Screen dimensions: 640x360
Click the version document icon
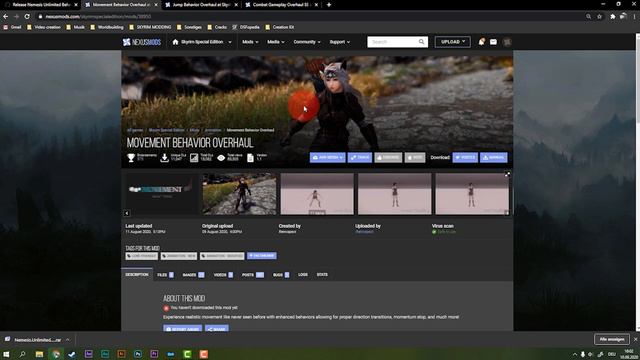pyautogui.click(x=250, y=158)
